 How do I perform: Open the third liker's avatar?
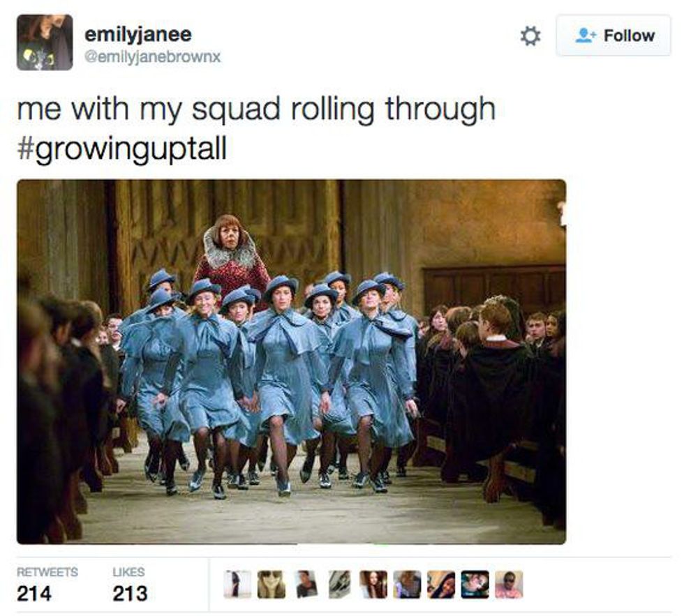(306, 584)
